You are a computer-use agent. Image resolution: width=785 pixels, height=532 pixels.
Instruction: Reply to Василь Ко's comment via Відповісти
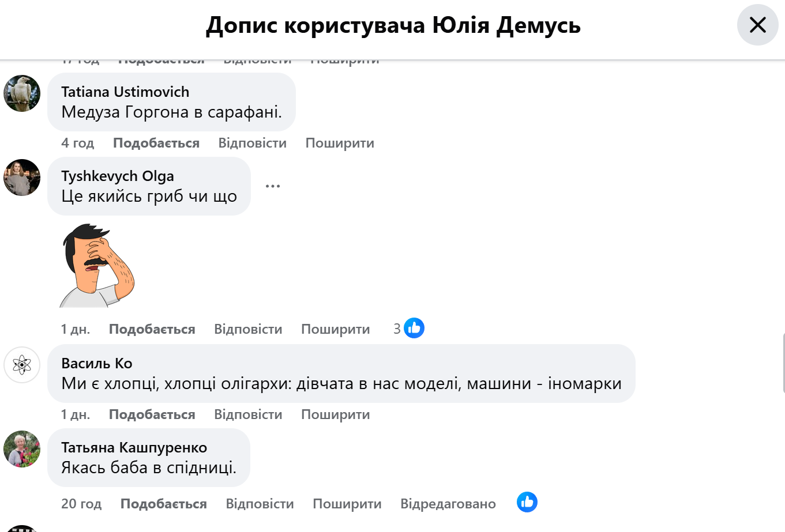[248, 414]
